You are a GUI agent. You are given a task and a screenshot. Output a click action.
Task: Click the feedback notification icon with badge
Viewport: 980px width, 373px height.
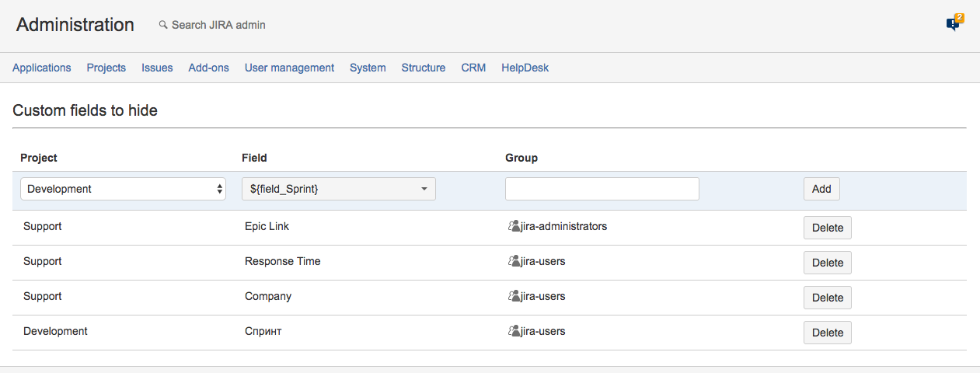tap(954, 23)
